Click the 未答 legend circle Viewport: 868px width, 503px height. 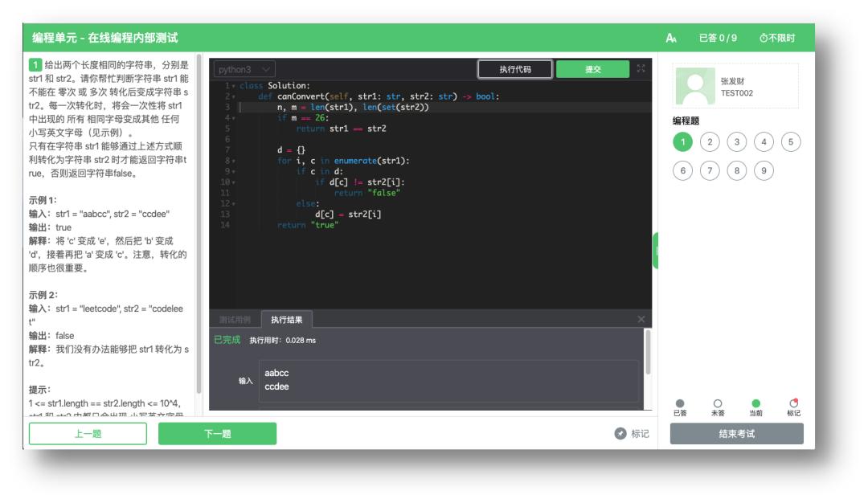coord(718,403)
